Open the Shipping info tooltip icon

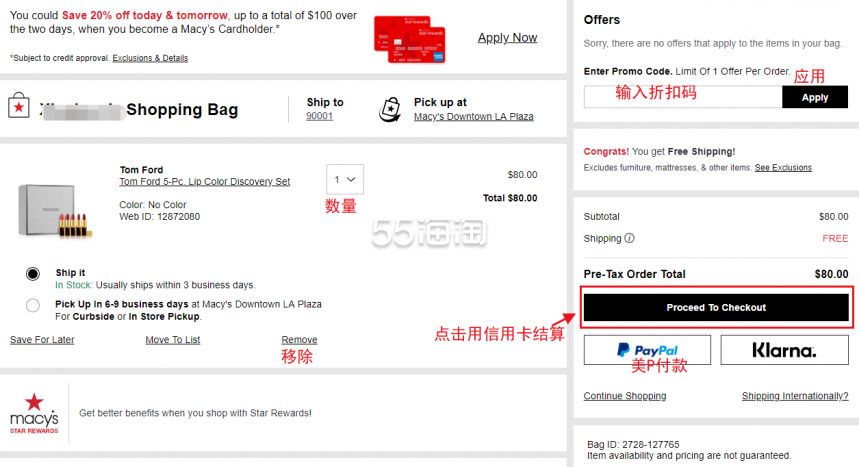click(629, 238)
